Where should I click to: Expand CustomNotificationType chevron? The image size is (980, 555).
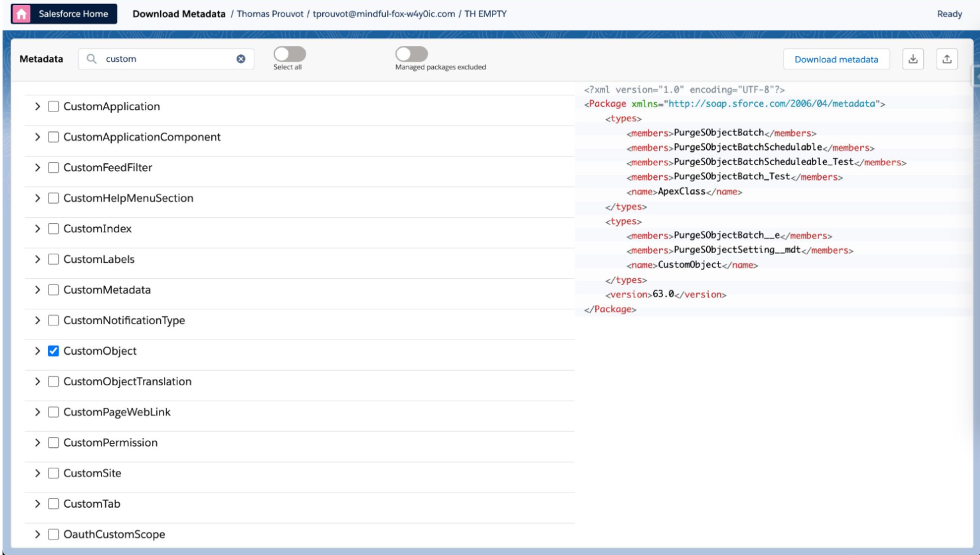tap(37, 320)
